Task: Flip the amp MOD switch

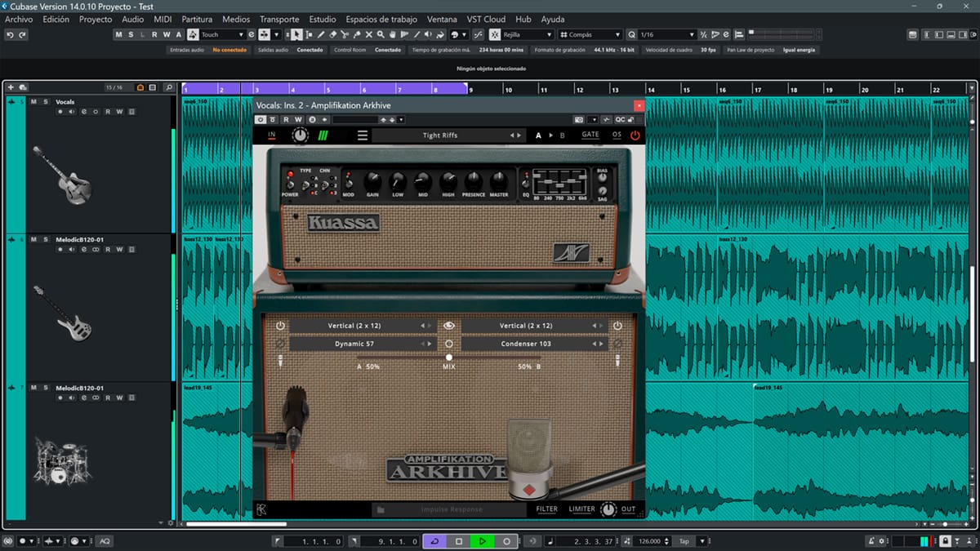Action: pos(349,183)
